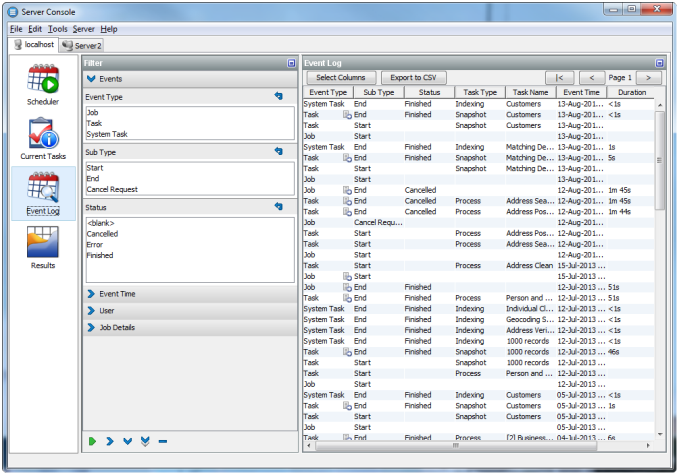Collapse the Events filter section

[91, 79]
